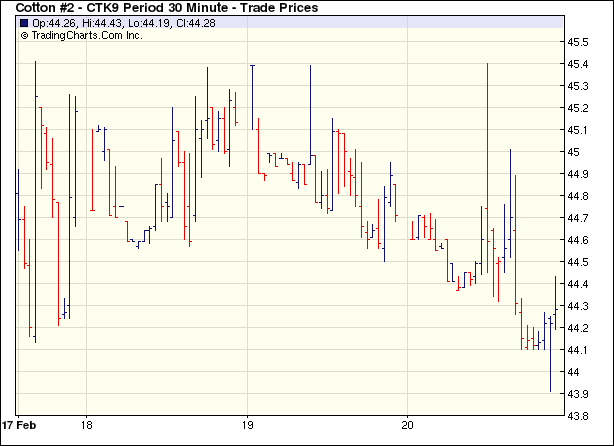
Task: Click the blue legend square beside Op:44.26
Action: [24, 22]
